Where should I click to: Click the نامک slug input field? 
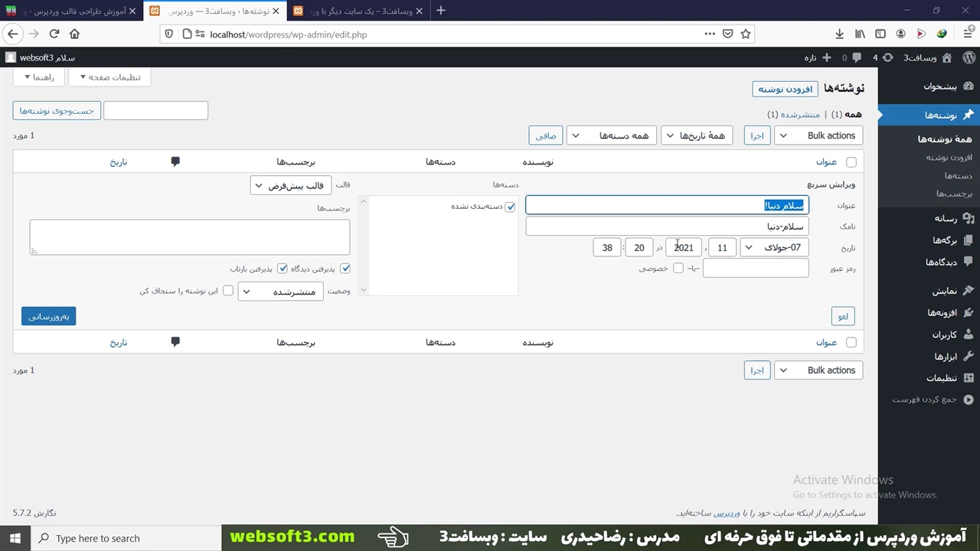click(x=666, y=227)
